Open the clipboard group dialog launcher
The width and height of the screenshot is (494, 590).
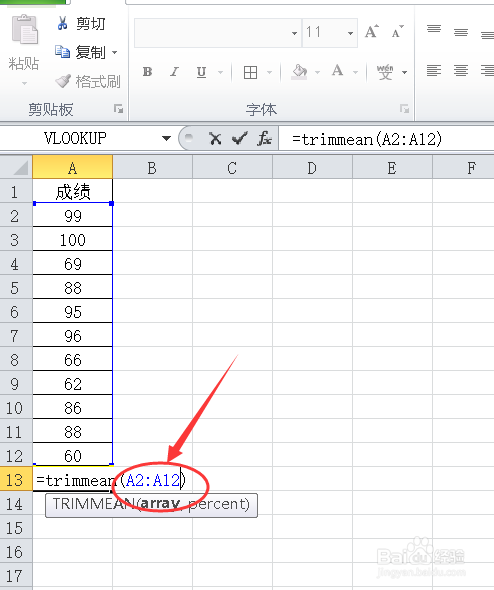pos(119,109)
